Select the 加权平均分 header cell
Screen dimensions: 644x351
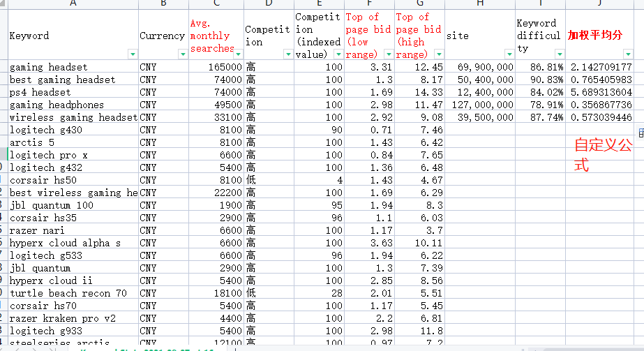point(600,35)
